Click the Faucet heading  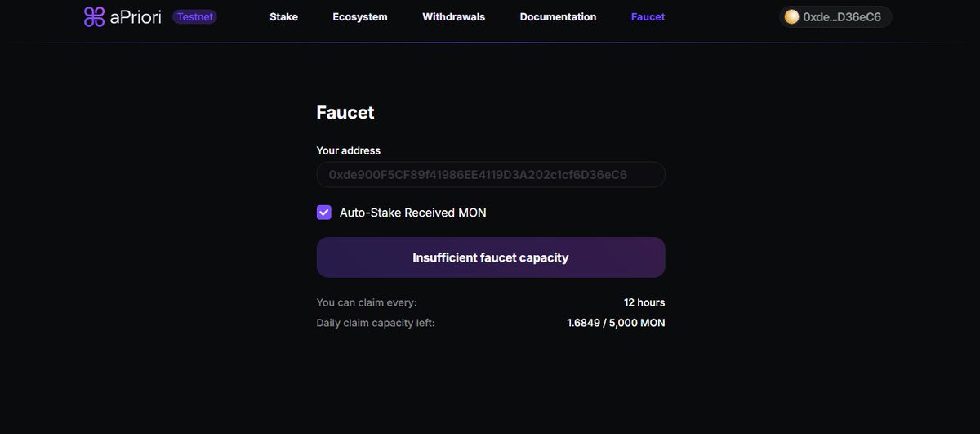click(345, 113)
